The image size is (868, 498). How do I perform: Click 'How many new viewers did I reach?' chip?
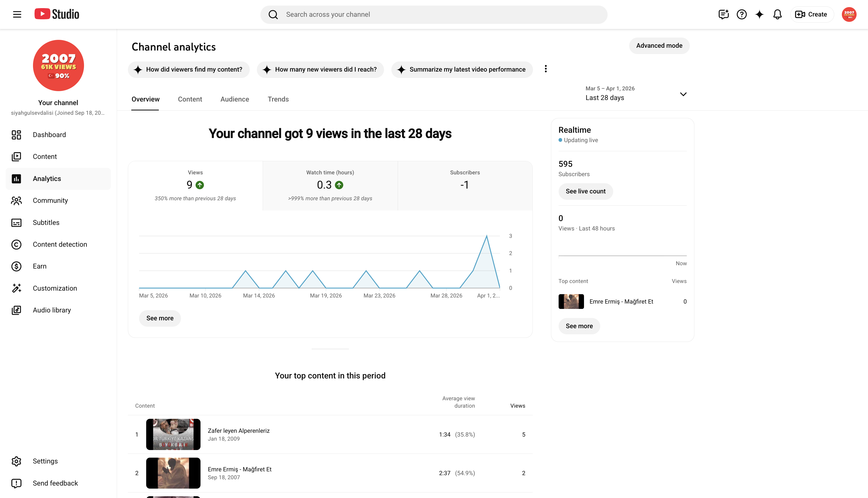pos(321,70)
